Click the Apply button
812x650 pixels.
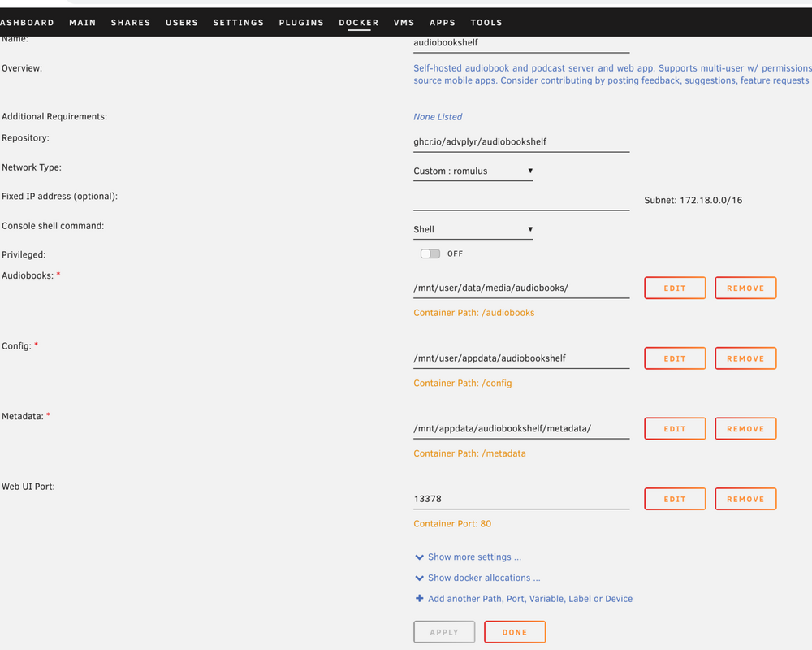(444, 632)
